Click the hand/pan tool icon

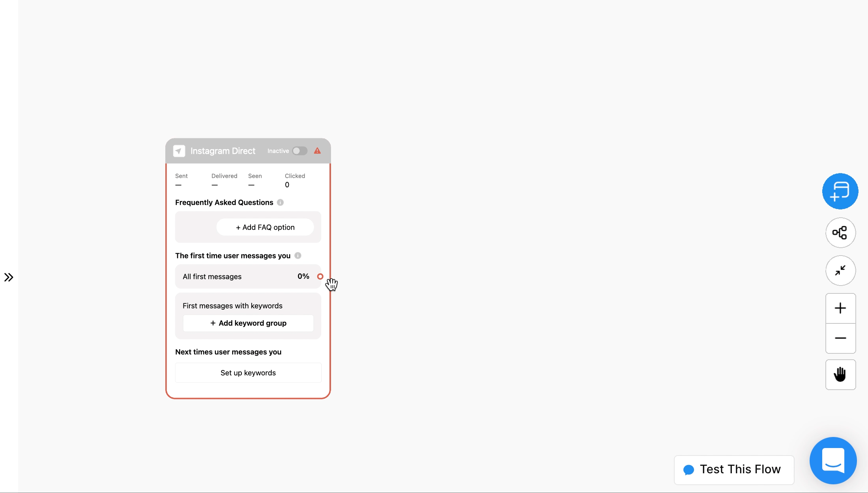tap(840, 374)
